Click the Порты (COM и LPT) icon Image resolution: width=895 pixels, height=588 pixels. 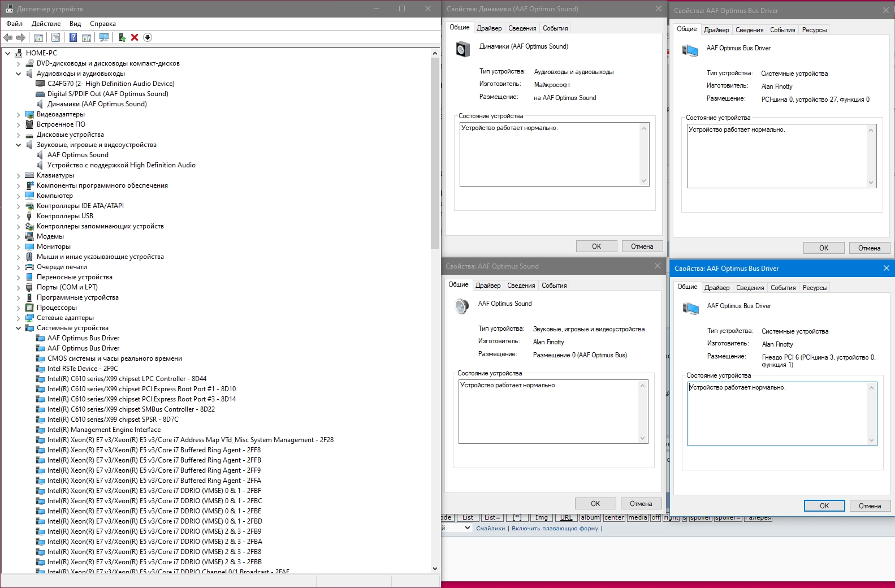(x=29, y=287)
